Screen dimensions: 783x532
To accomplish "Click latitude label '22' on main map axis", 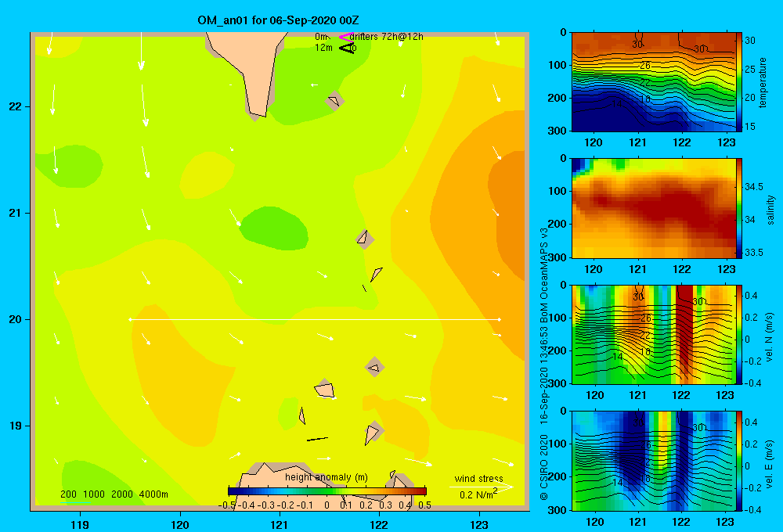I will pos(15,107).
